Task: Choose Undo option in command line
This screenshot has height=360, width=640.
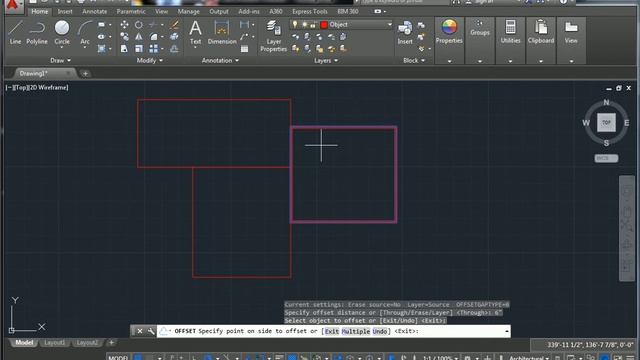Action: (x=380, y=331)
